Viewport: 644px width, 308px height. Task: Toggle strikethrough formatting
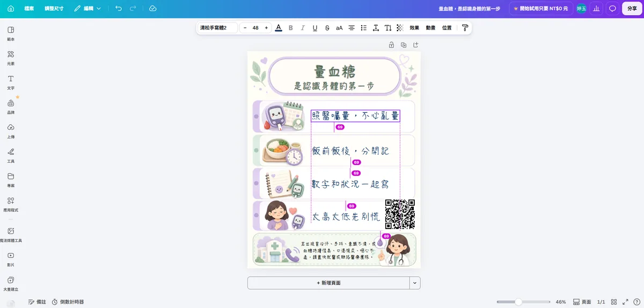coord(327,28)
